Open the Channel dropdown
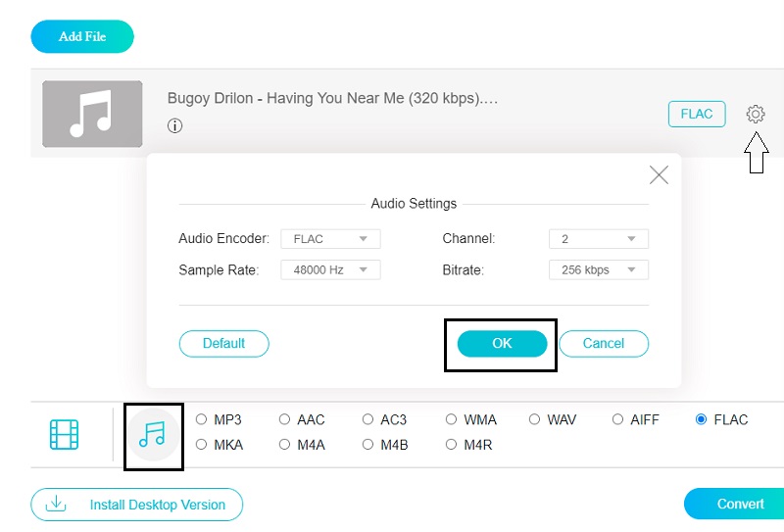The image size is (784, 532). (x=598, y=239)
